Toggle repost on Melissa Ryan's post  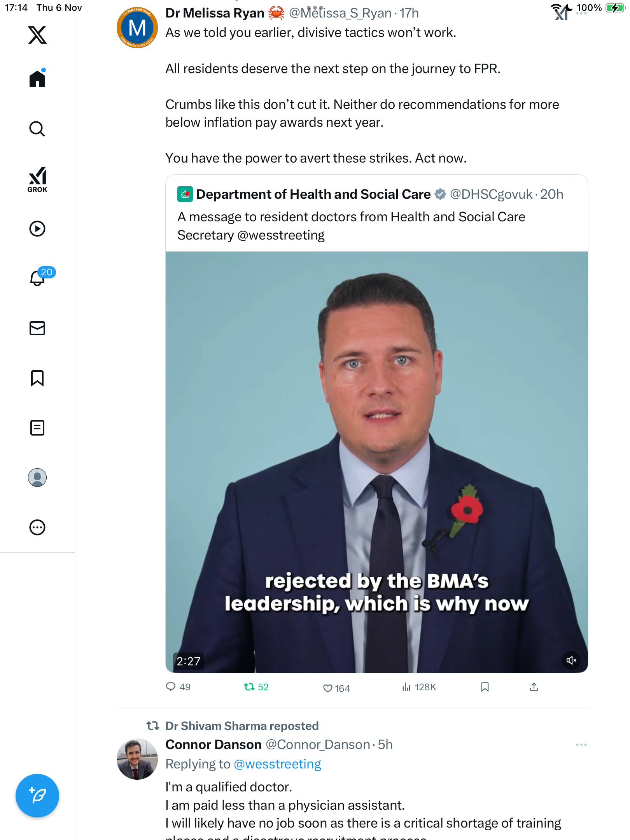(x=249, y=687)
